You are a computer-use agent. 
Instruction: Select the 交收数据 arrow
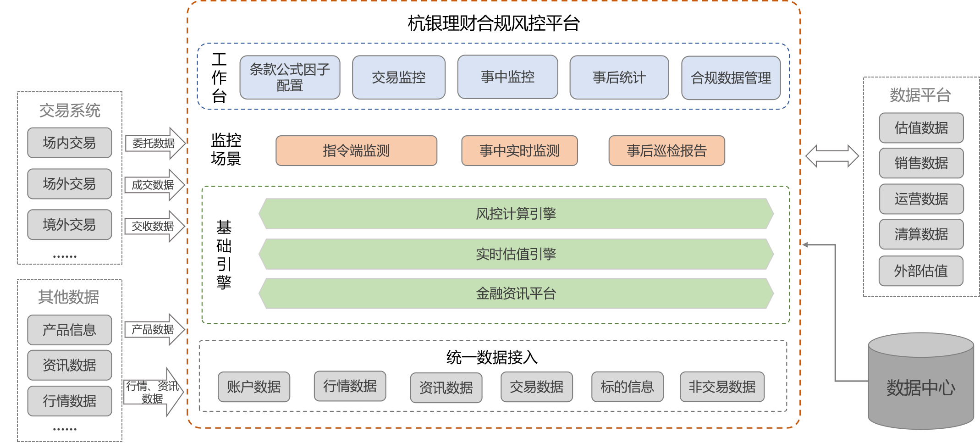154,226
